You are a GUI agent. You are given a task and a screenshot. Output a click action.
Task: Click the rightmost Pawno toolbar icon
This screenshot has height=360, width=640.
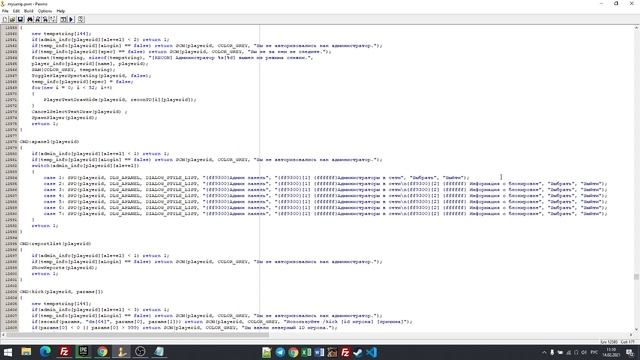point(81,19)
